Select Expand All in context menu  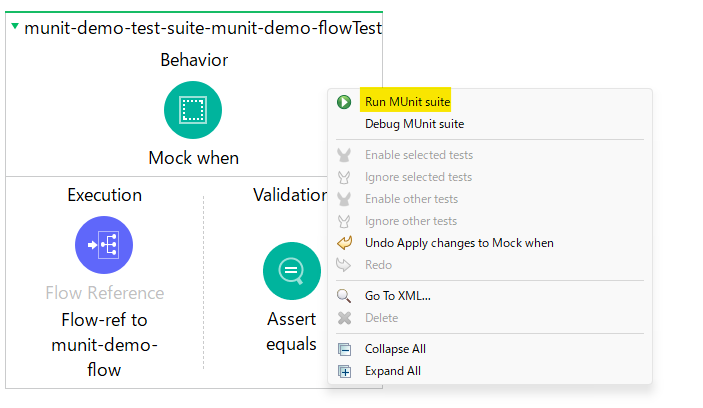393,371
